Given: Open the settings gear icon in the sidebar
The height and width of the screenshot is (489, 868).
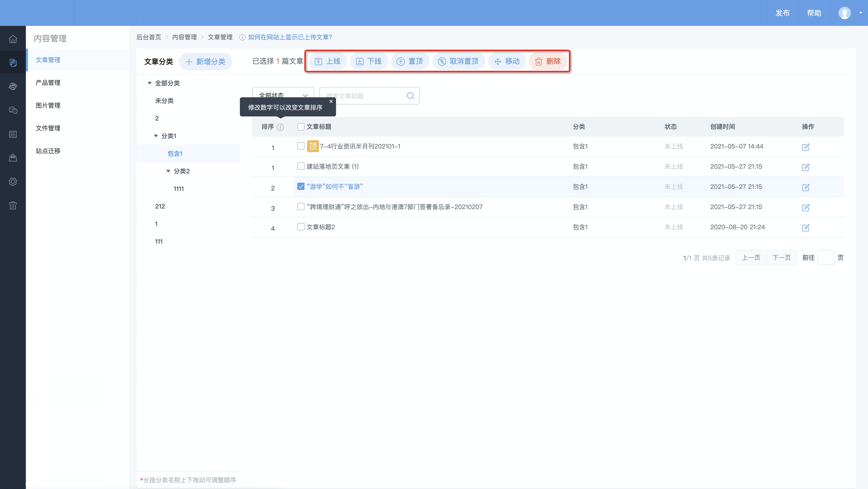Looking at the screenshot, I should (x=13, y=181).
